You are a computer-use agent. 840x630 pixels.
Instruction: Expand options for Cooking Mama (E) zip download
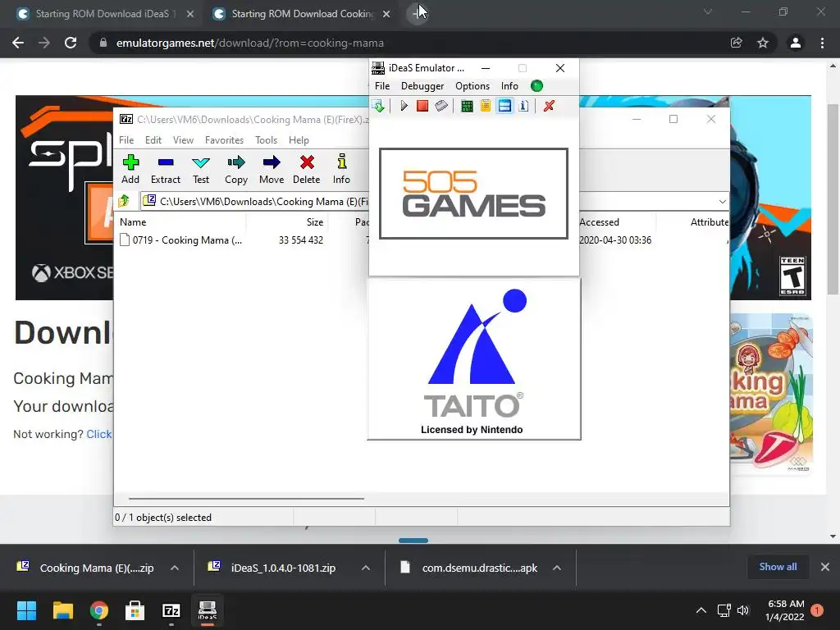[x=175, y=568]
